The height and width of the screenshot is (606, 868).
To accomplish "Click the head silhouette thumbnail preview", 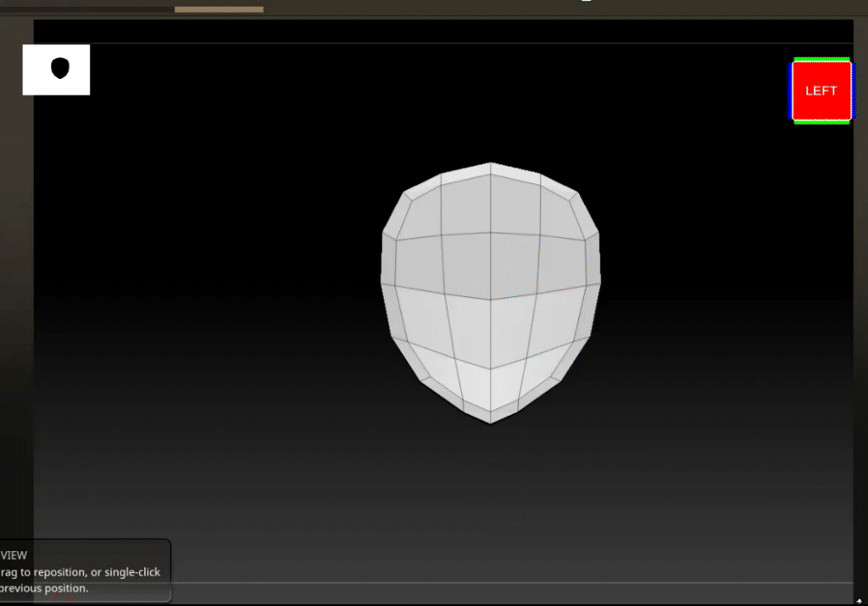I will 56,69.
